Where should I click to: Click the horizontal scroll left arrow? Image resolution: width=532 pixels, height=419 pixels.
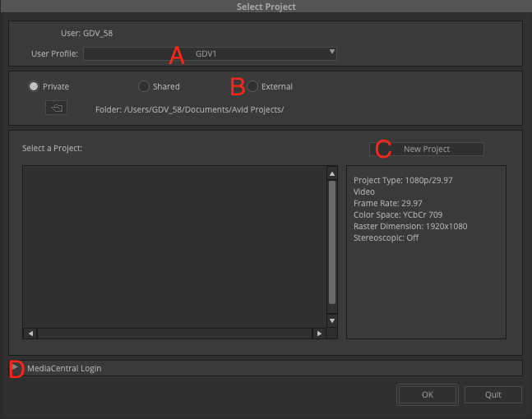click(x=30, y=334)
